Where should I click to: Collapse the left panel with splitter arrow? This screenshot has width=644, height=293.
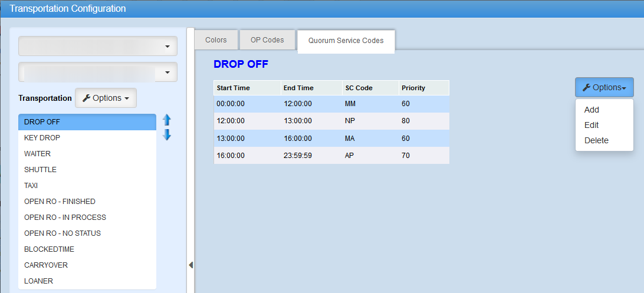190,265
